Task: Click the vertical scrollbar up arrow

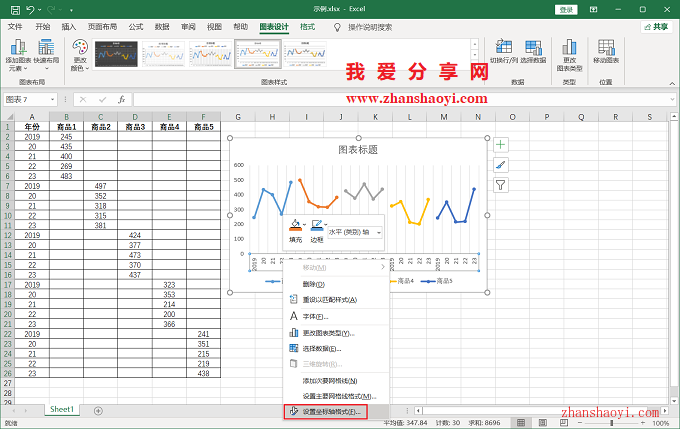Action: tap(674, 116)
